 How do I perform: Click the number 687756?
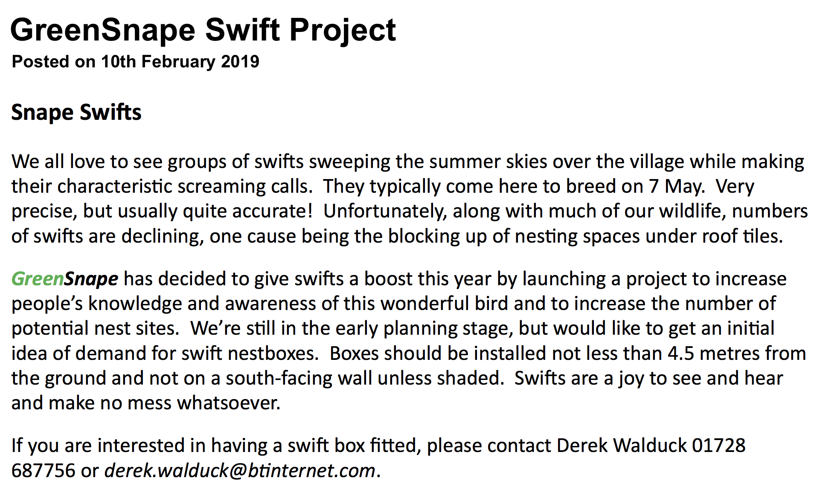point(43,471)
